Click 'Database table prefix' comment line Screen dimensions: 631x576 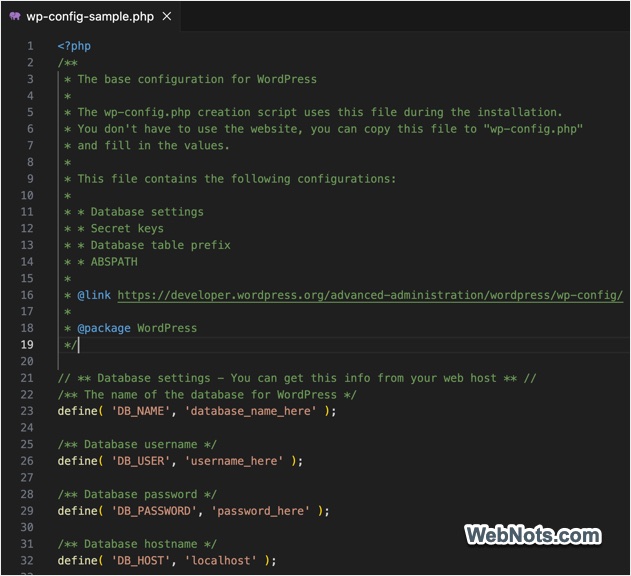coord(161,245)
